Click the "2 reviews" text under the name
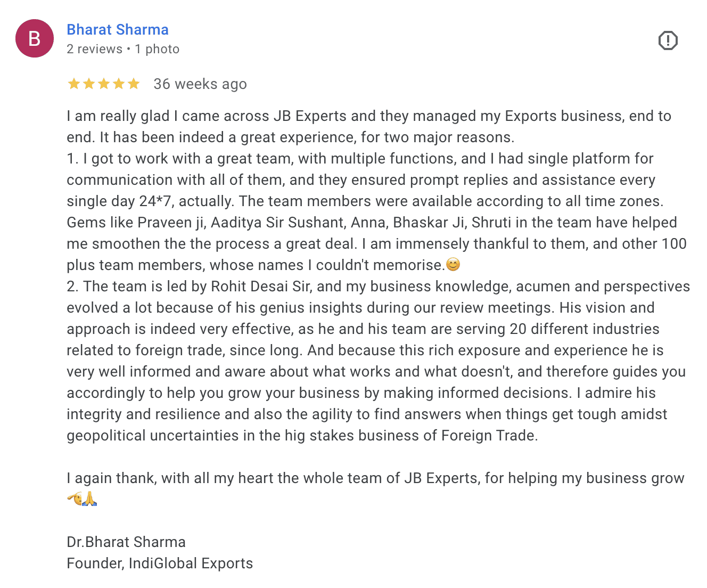707x588 pixels. 94,49
